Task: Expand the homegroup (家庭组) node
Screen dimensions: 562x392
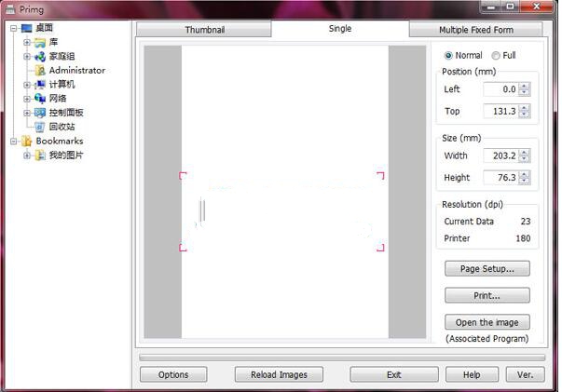Action: [26, 57]
